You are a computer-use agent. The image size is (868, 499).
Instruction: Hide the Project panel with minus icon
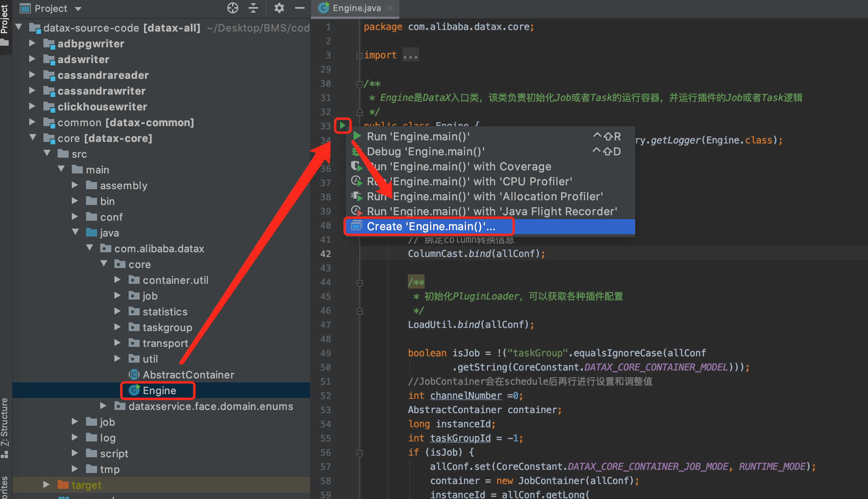tap(300, 8)
